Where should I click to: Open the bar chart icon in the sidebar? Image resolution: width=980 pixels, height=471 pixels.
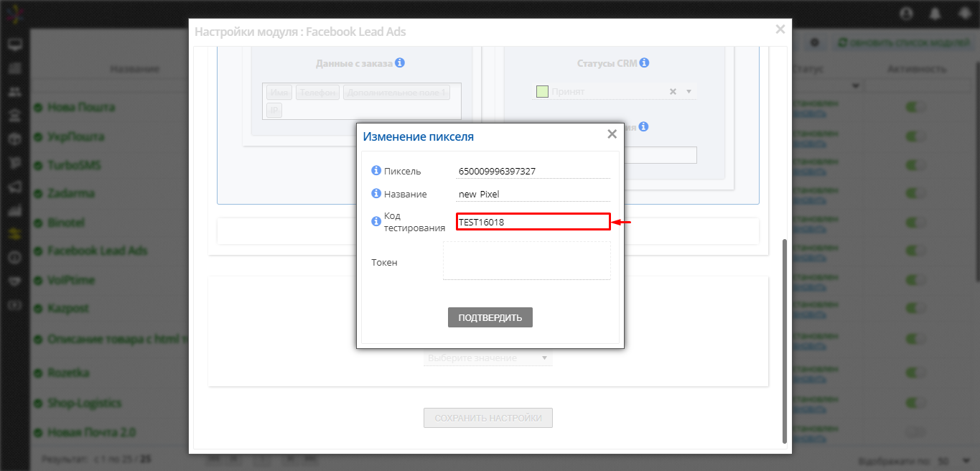(14, 210)
